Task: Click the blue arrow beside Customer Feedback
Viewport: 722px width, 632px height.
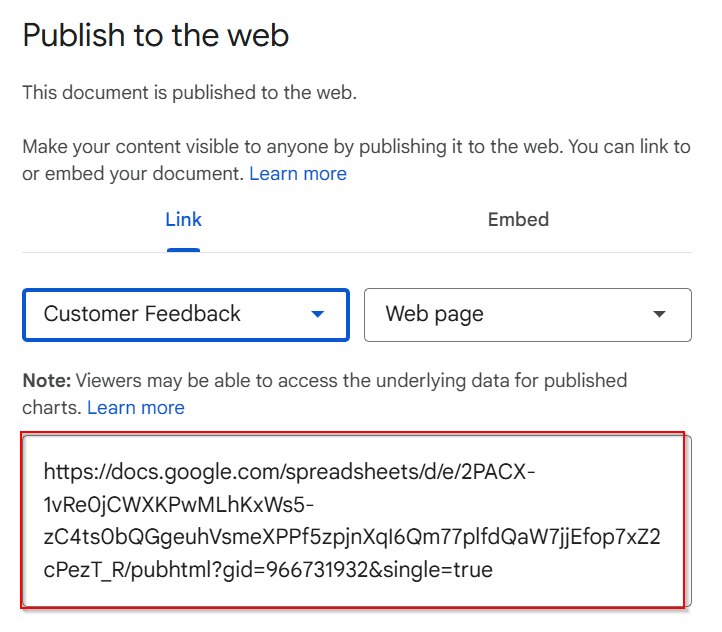Action: pyautogui.click(x=318, y=314)
